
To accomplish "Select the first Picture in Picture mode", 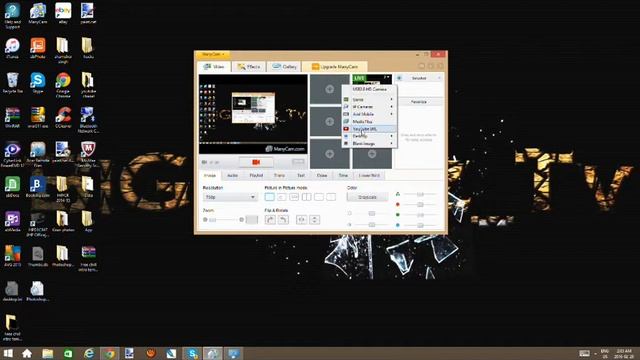I will [x=269, y=197].
